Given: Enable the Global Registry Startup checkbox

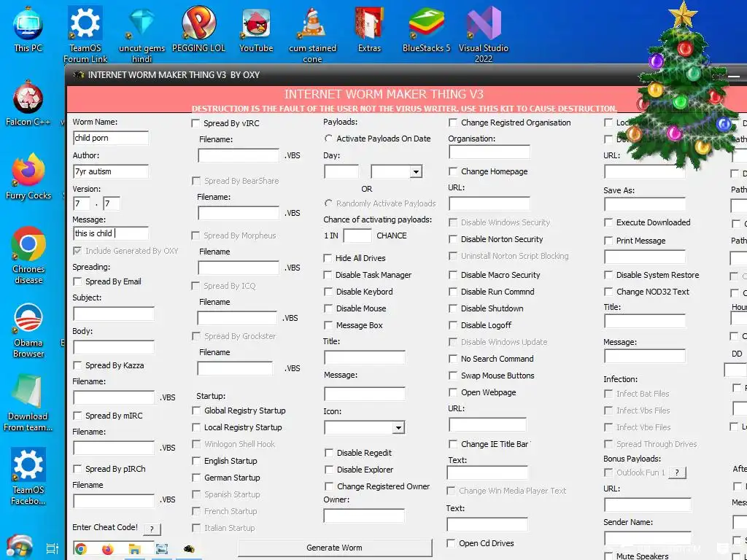Looking at the screenshot, I should (196, 411).
